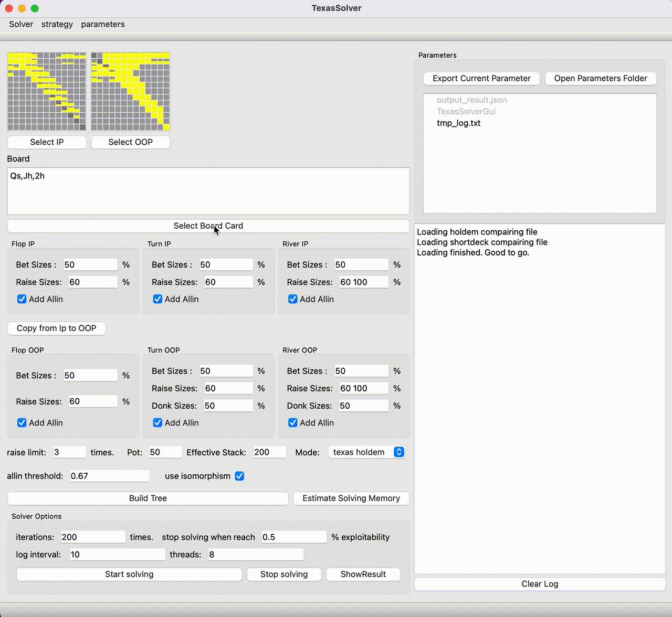This screenshot has height=617, width=672.
Task: Open the strategy menu
Action: [57, 24]
